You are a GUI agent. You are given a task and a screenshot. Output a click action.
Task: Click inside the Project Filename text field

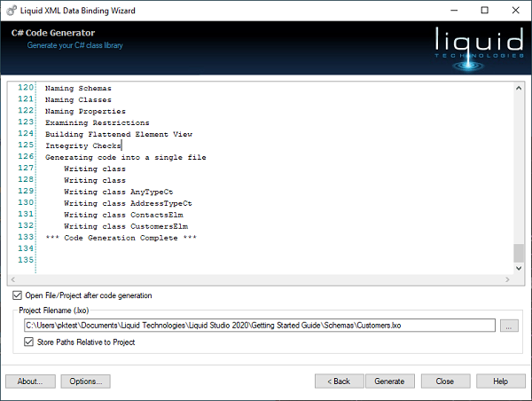pyautogui.click(x=259, y=326)
